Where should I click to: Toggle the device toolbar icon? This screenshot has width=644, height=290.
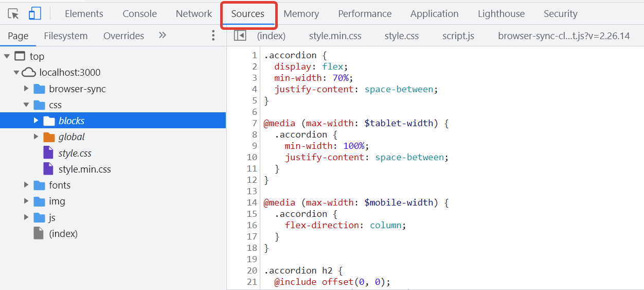(34, 14)
